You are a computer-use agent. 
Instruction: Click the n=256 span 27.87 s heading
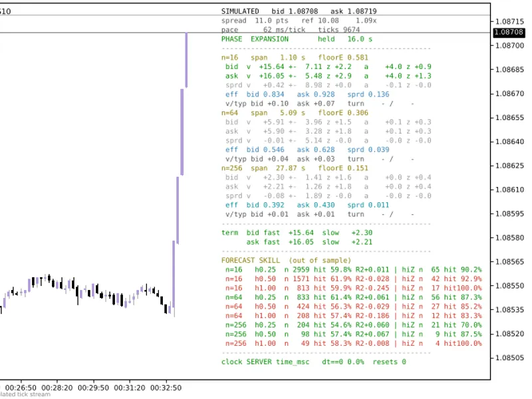pos(263,168)
